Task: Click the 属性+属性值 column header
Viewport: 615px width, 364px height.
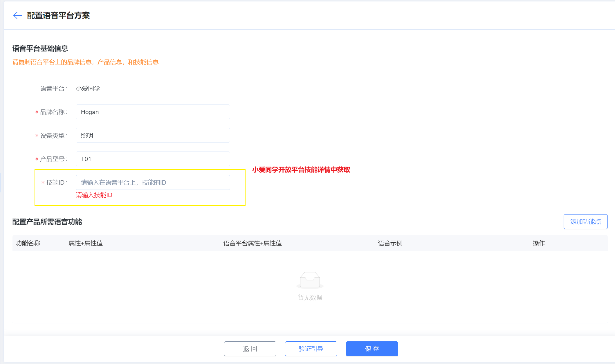Action: (x=86, y=243)
